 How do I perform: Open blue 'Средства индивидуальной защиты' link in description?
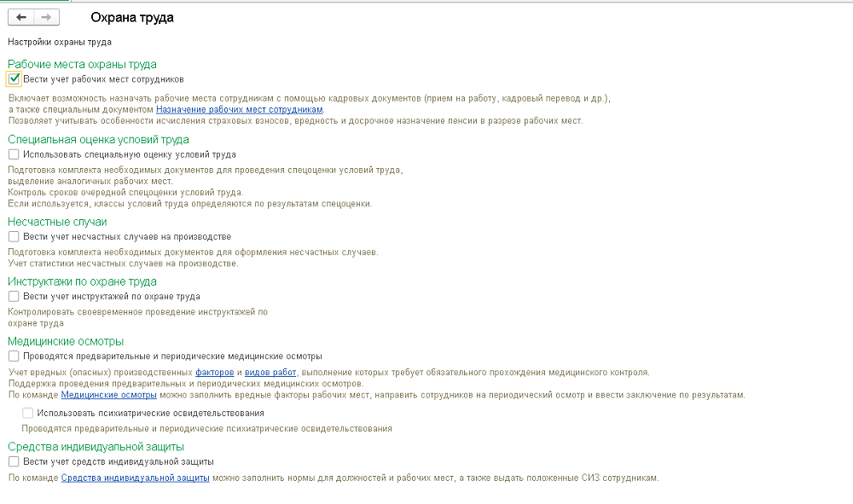click(136, 478)
